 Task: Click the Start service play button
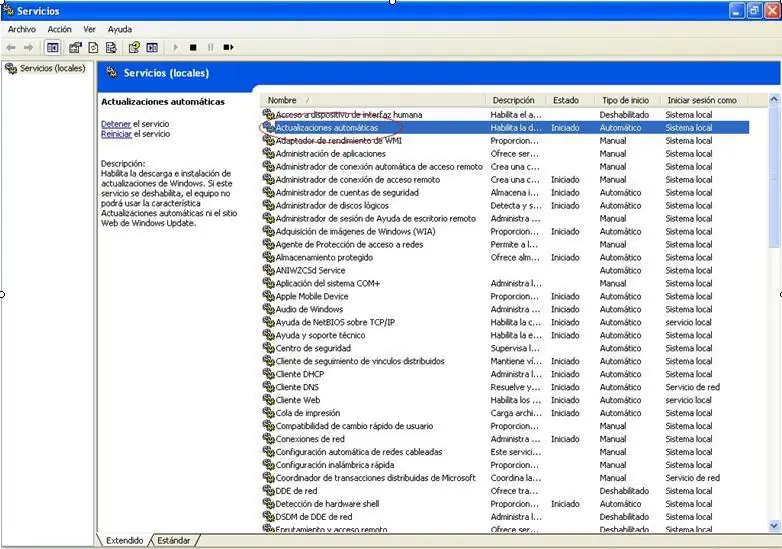[176, 47]
